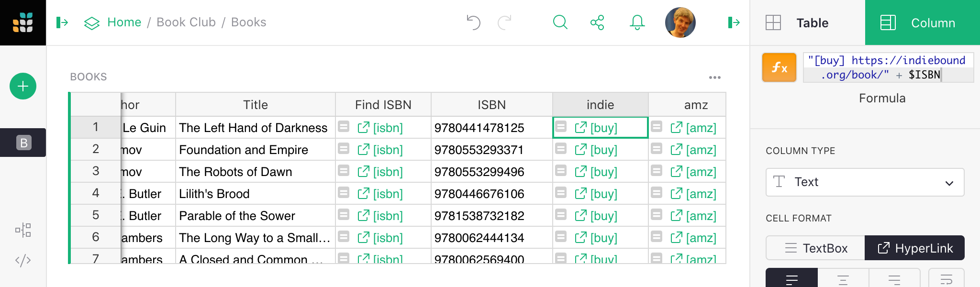Set center text alignment
The image size is (980, 287).
(x=843, y=279)
